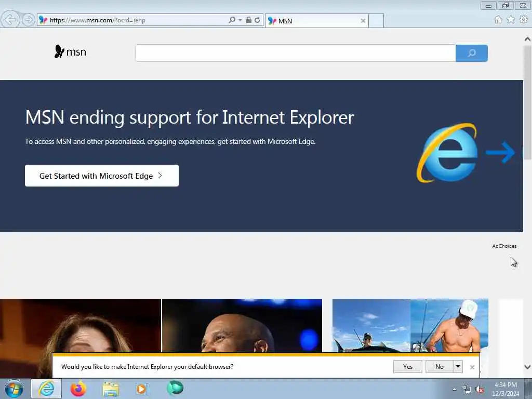Screen dimensions: 532x399
Task: Click the URL text in address bar
Action: pyautogui.click(x=98, y=20)
